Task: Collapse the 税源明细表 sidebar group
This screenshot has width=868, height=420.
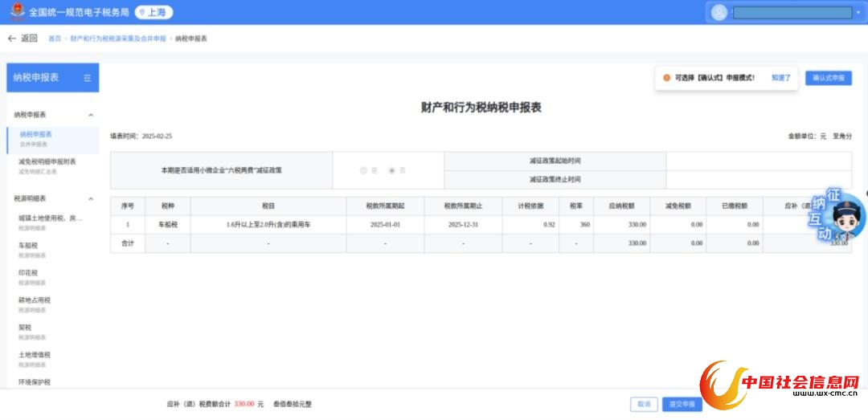Action: pos(91,198)
